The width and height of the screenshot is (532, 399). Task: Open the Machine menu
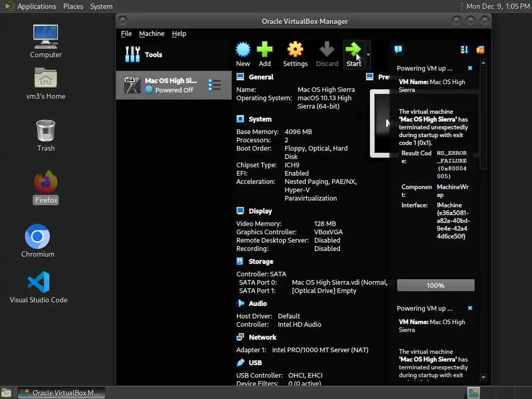tap(152, 34)
